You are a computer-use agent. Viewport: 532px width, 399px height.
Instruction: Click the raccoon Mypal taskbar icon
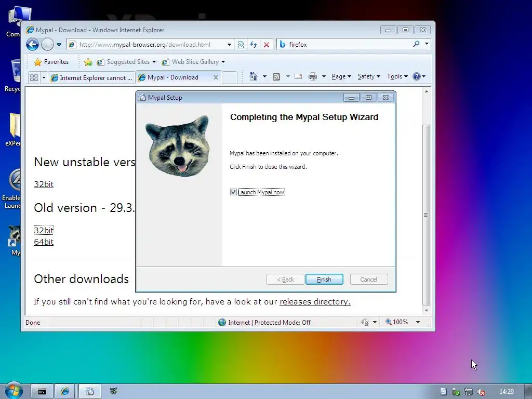pos(113,391)
